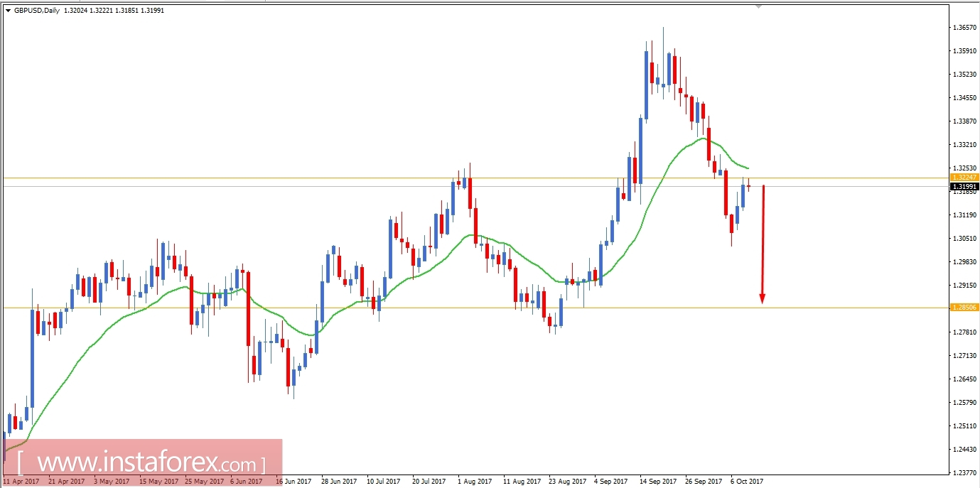Toggle the black 1.31991 current price tag

point(966,186)
